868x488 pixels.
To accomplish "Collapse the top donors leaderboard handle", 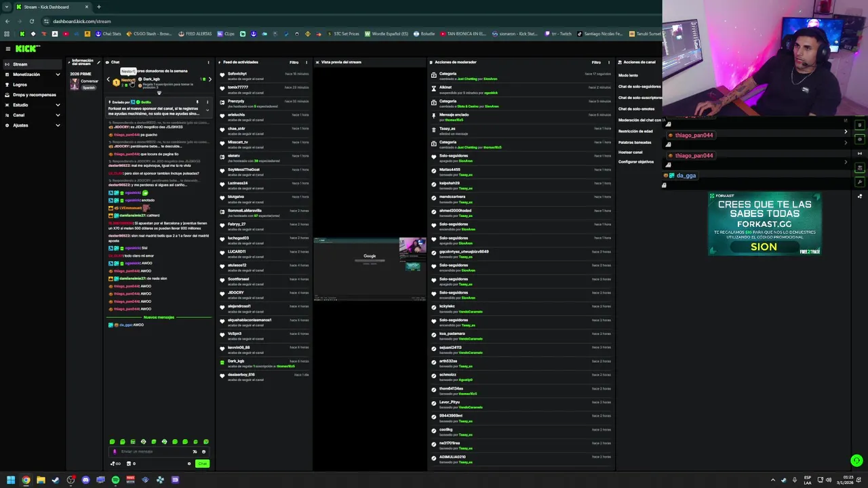I will tap(159, 93).
